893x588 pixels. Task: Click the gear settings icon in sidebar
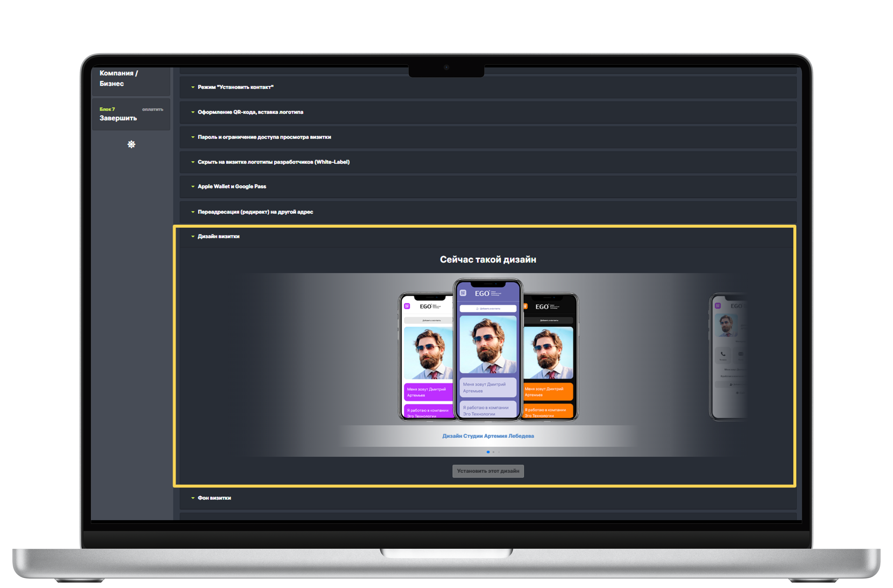pyautogui.click(x=131, y=144)
